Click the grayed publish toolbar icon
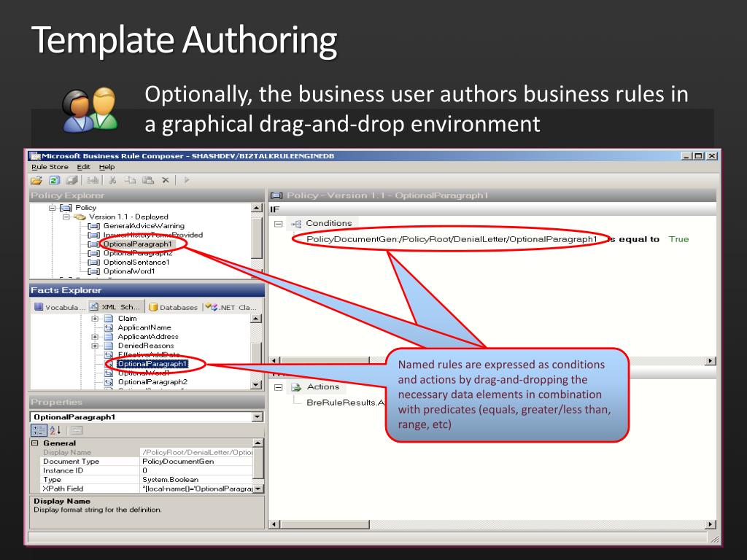The height and width of the screenshot is (560, 747). [93, 181]
